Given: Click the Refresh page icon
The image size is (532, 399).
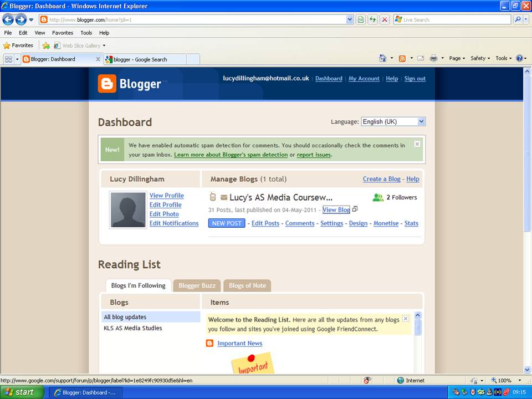Looking at the screenshot, I should pos(372,20).
